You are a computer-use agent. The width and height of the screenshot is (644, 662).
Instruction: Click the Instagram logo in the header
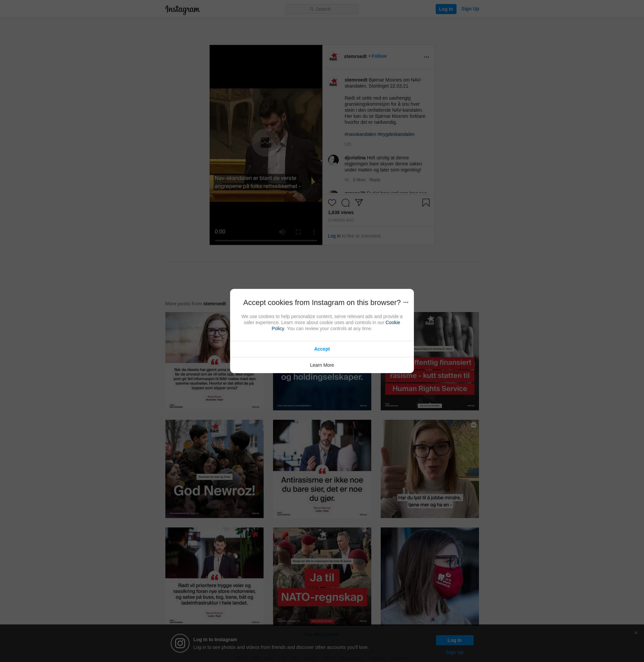182,9
